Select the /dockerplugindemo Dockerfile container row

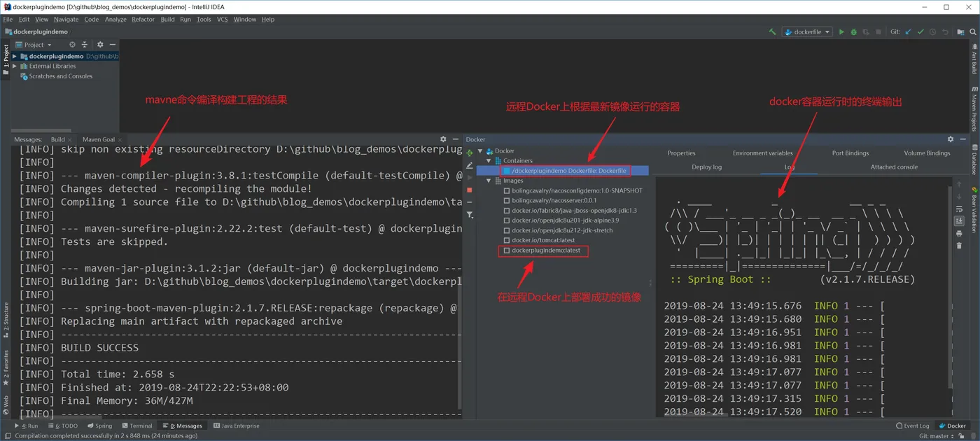(562, 171)
